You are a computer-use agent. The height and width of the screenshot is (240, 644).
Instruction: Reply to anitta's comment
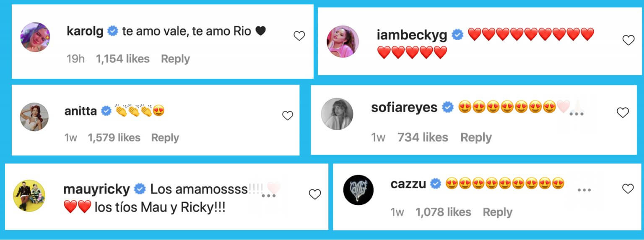[165, 137]
